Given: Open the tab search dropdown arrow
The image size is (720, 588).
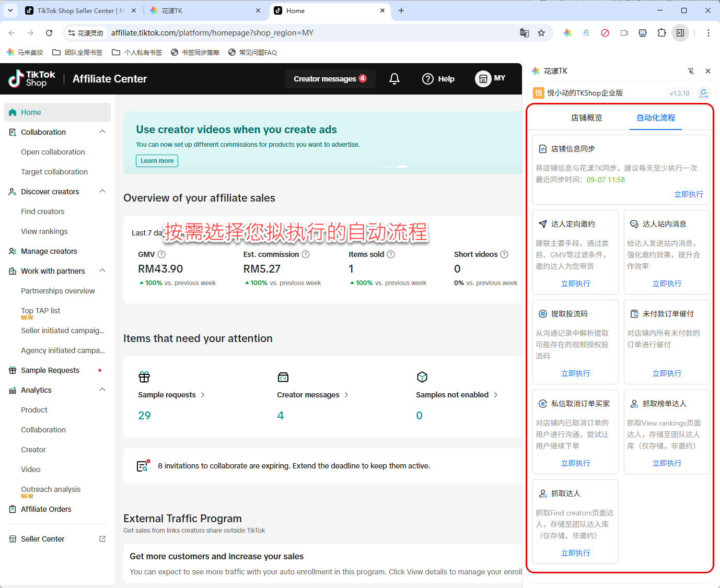Looking at the screenshot, I should pyautogui.click(x=10, y=10).
